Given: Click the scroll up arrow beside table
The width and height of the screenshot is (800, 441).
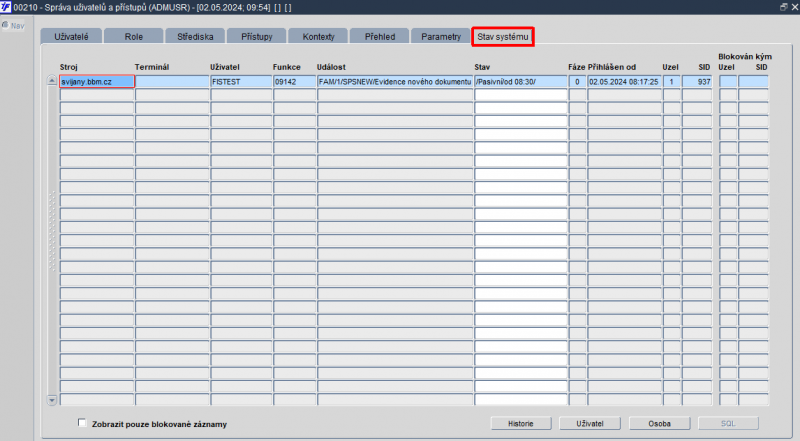Looking at the screenshot, I should click(52, 81).
